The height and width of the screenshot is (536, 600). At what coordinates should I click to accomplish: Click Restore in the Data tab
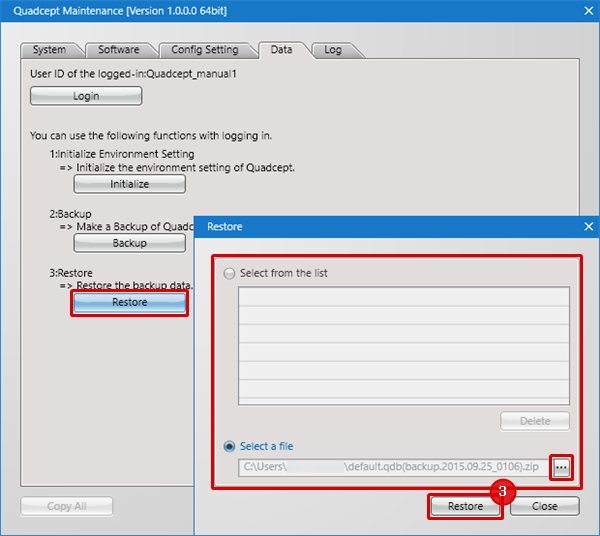click(x=129, y=303)
